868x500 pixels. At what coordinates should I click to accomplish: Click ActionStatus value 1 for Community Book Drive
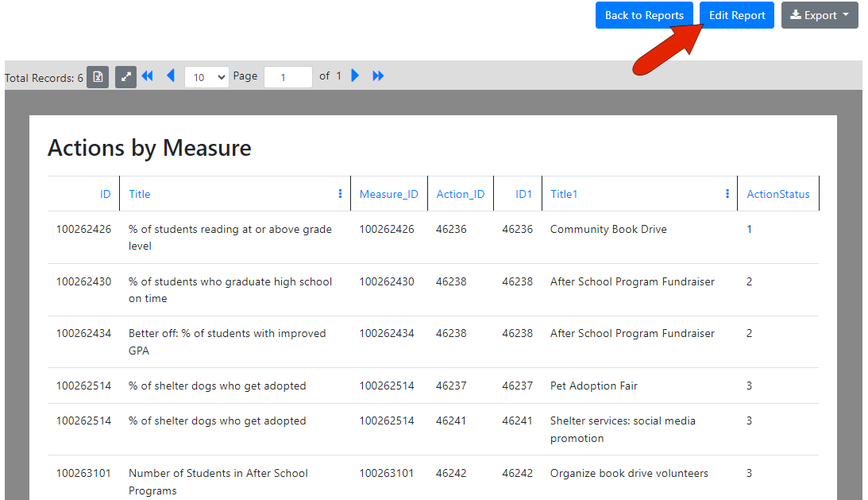pyautogui.click(x=749, y=229)
